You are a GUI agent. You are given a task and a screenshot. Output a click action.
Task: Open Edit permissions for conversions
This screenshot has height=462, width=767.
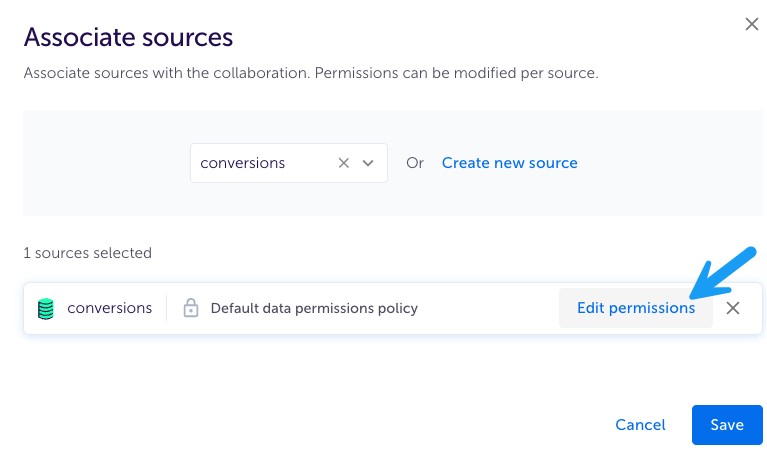[635, 308]
